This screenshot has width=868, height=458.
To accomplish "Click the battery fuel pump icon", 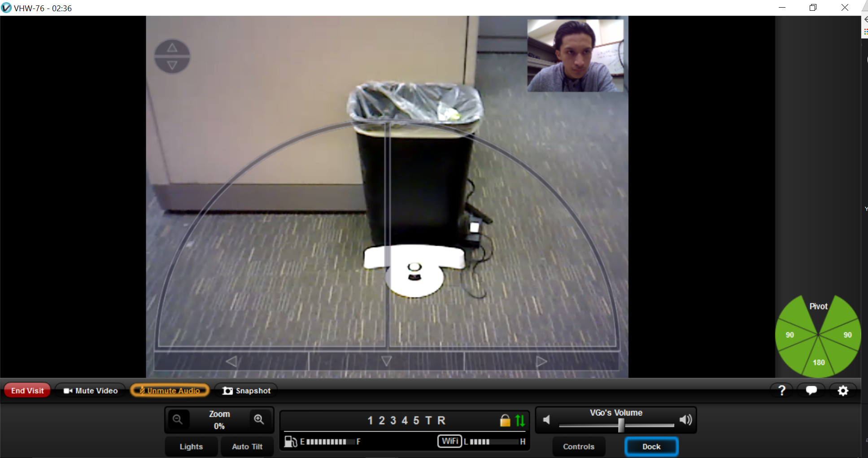I will click(291, 442).
